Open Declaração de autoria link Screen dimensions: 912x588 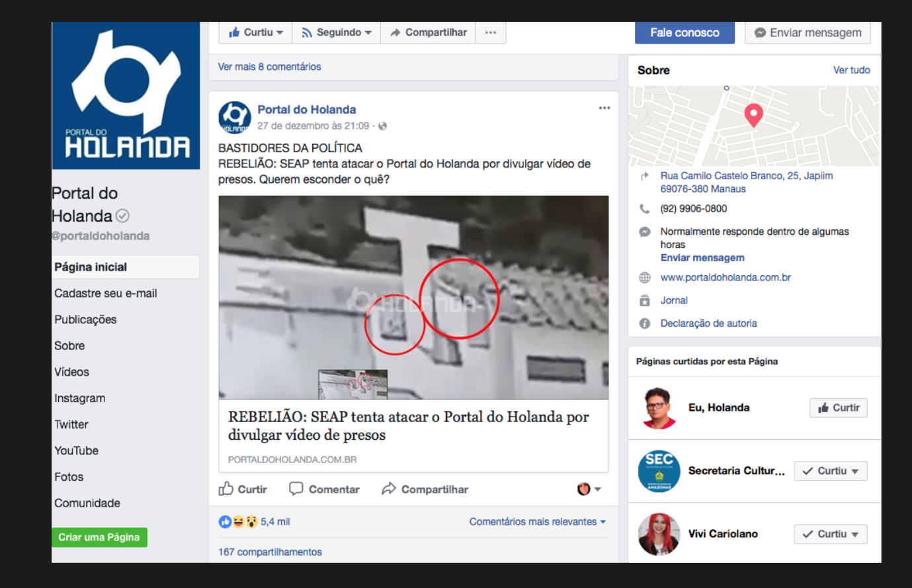tap(708, 323)
